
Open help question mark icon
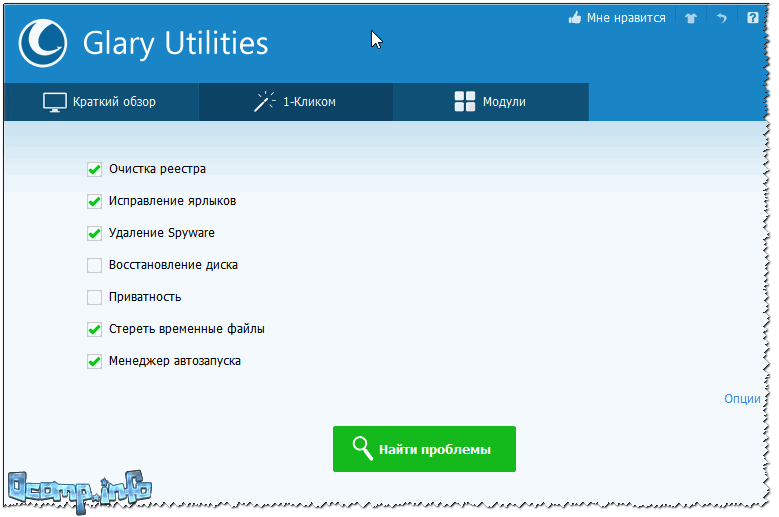753,18
